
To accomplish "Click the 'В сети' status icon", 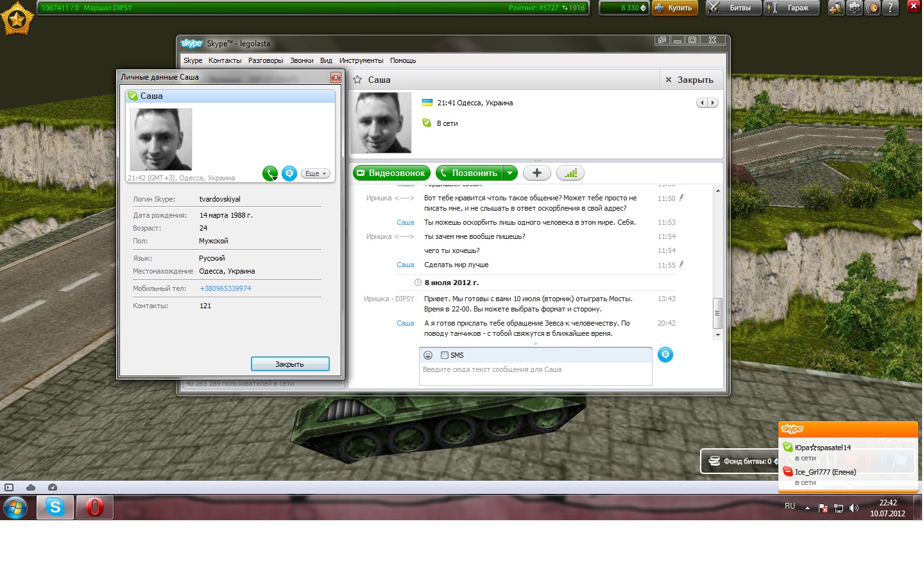I will click(427, 123).
